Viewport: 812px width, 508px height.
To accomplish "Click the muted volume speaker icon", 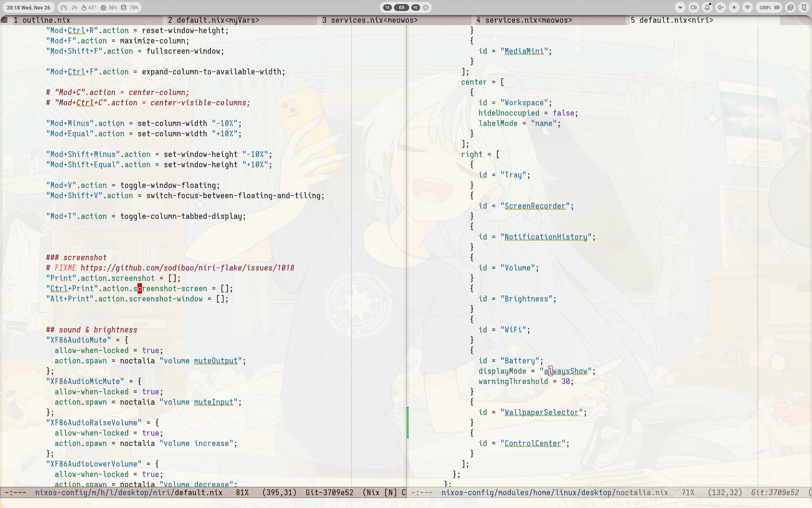I will point(721,7).
